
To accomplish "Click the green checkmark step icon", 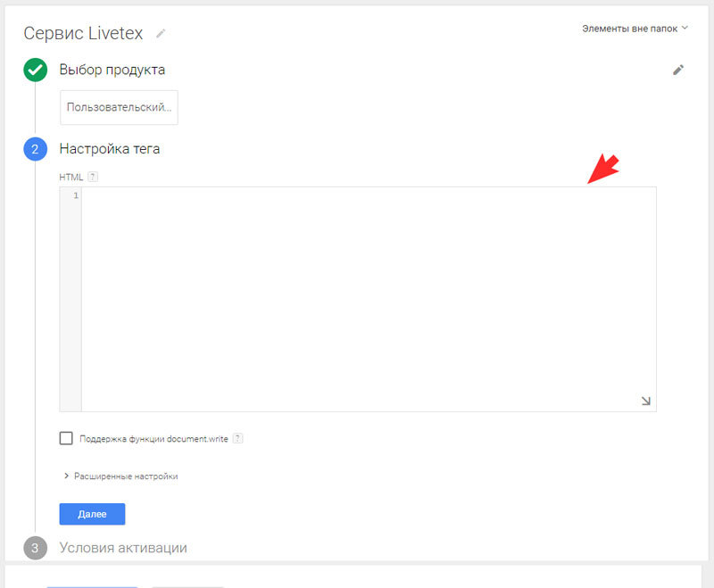I will [x=35, y=70].
